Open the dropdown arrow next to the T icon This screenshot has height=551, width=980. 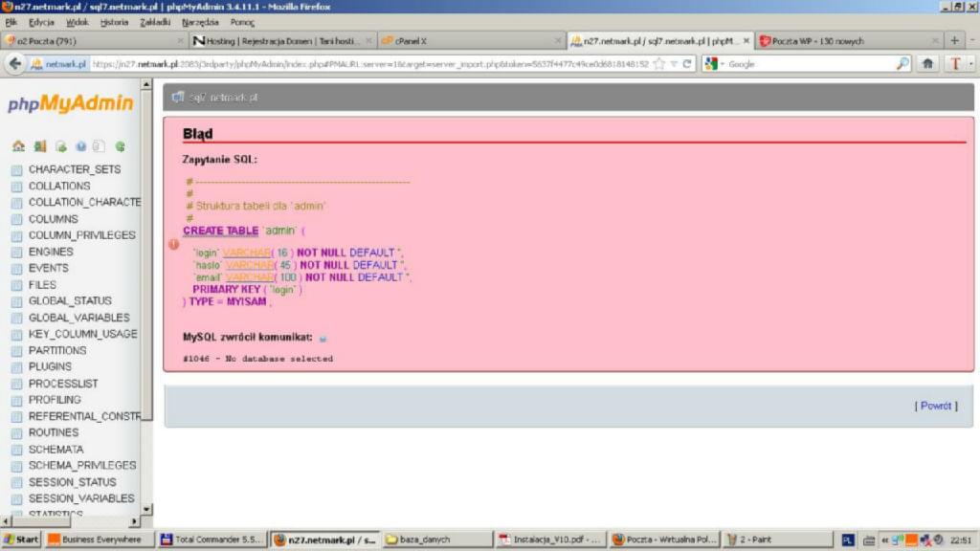click(970, 64)
